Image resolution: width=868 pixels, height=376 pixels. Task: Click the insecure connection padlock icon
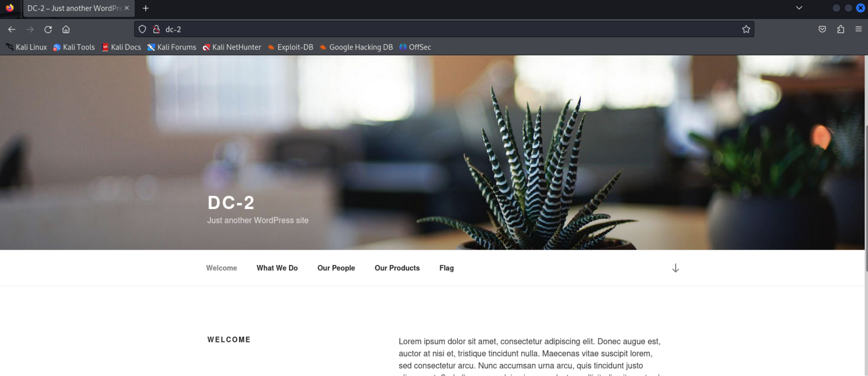pyautogui.click(x=156, y=30)
